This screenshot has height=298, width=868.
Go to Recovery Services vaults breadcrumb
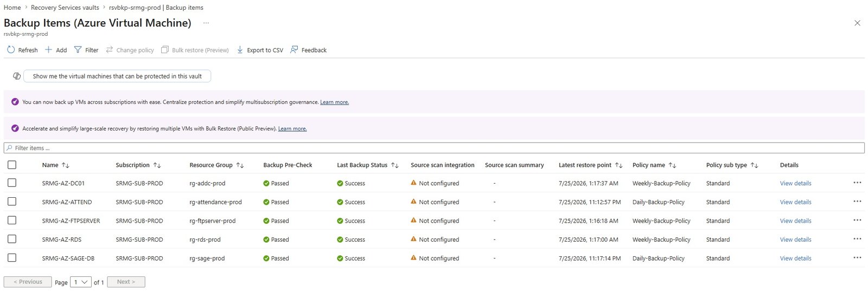click(65, 8)
